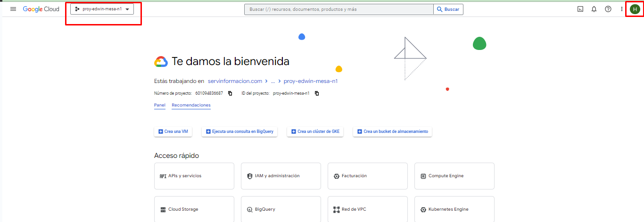Open proy-edwin-mesa-n1 breadcrumb link
644x222 pixels.
[311, 81]
